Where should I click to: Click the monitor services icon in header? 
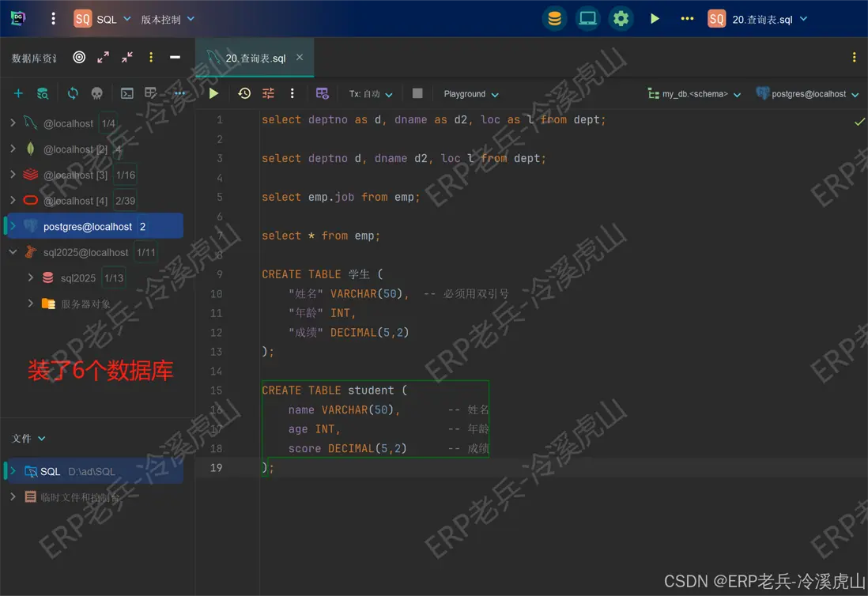pyautogui.click(x=587, y=19)
